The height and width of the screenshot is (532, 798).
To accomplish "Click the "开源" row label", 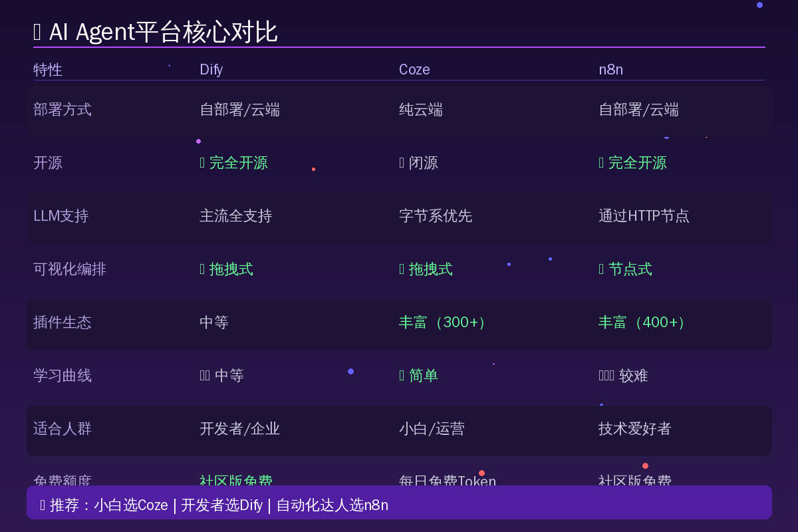I will (48, 162).
